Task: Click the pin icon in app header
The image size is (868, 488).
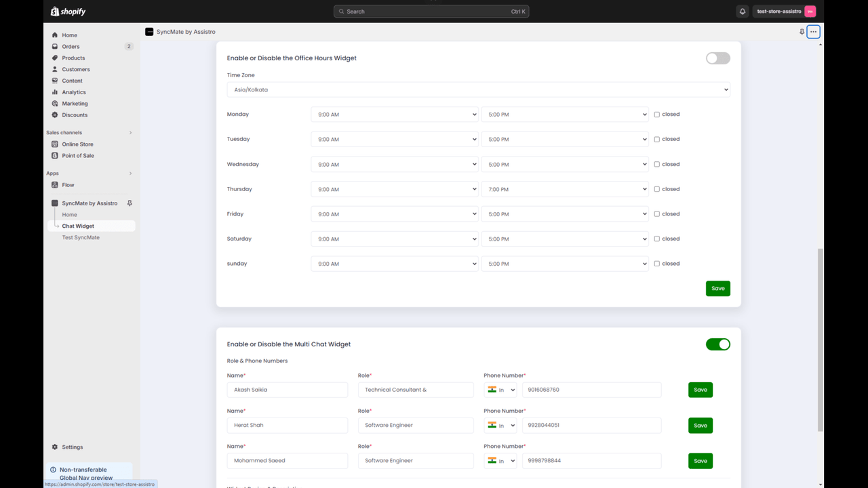Action: 802,32
